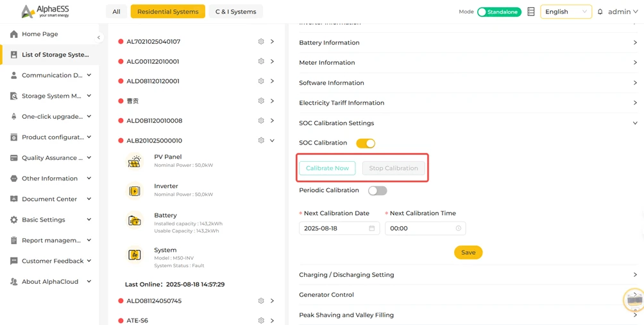Viewport: 644px width, 325px height.
Task: Open settings gear for ALD081120120001
Action: (x=261, y=81)
